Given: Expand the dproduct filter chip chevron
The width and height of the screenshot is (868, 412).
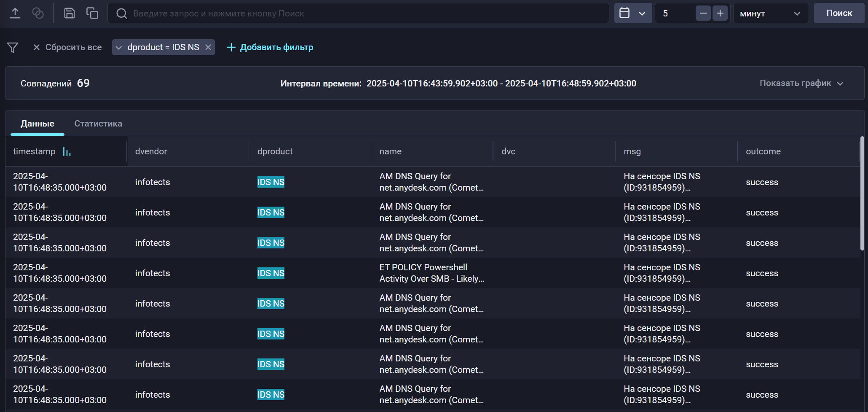Looking at the screenshot, I should tap(119, 48).
